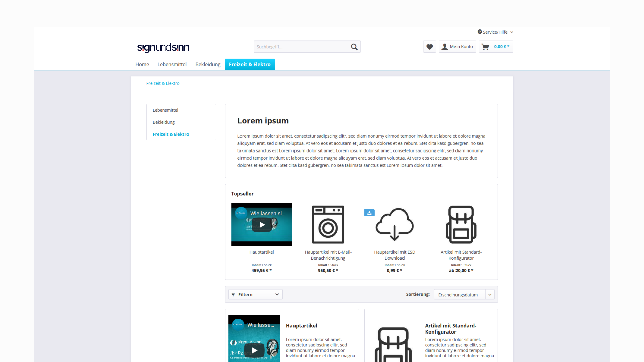Click the Sortierung label

(x=418, y=294)
